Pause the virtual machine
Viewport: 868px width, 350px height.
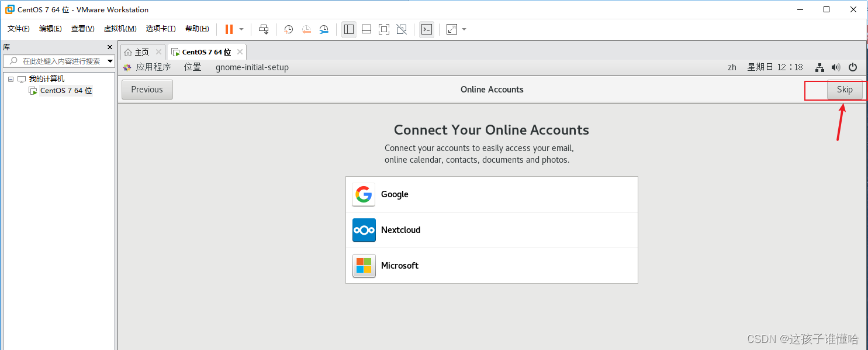click(x=229, y=29)
